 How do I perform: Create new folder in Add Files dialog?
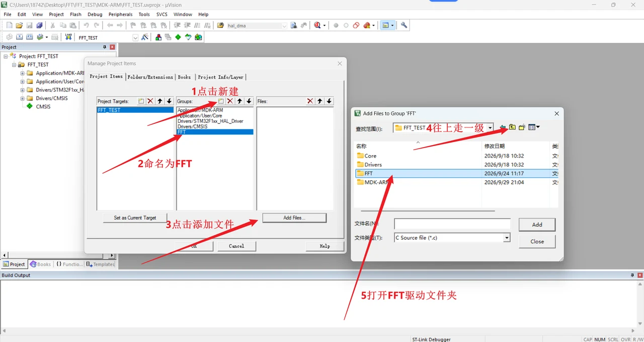[522, 127]
